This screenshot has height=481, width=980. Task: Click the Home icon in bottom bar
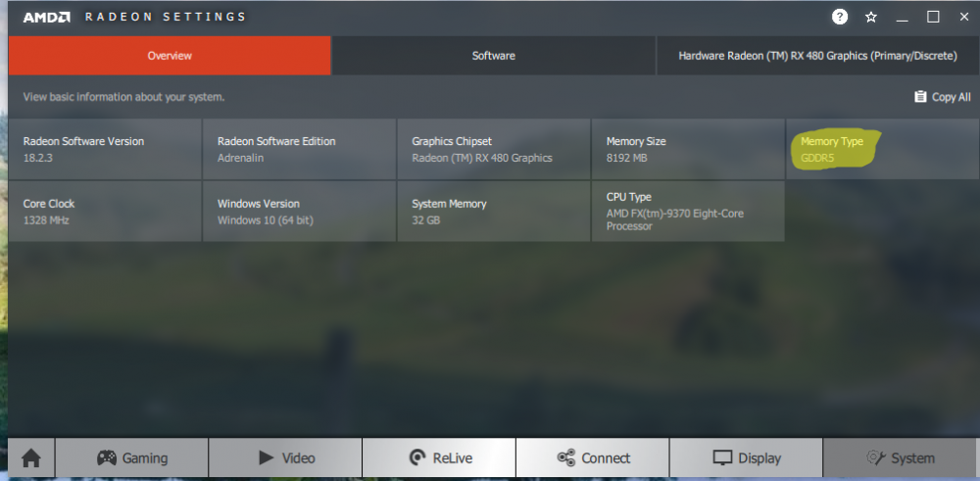point(31,457)
